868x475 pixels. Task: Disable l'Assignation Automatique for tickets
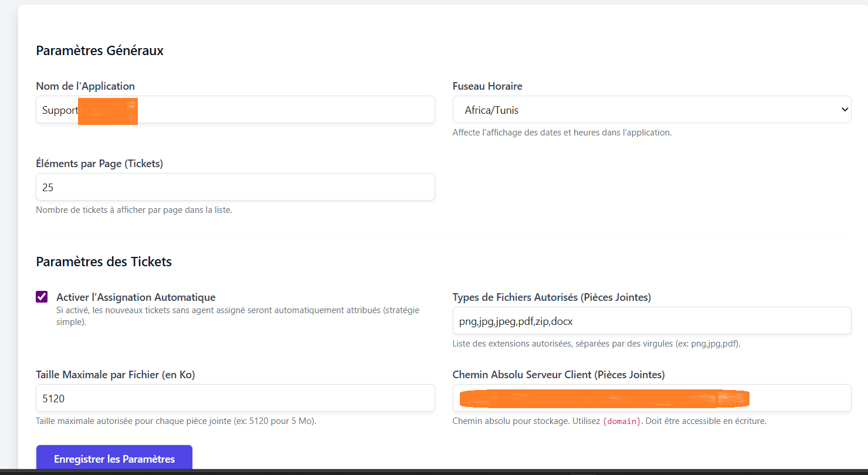41,297
